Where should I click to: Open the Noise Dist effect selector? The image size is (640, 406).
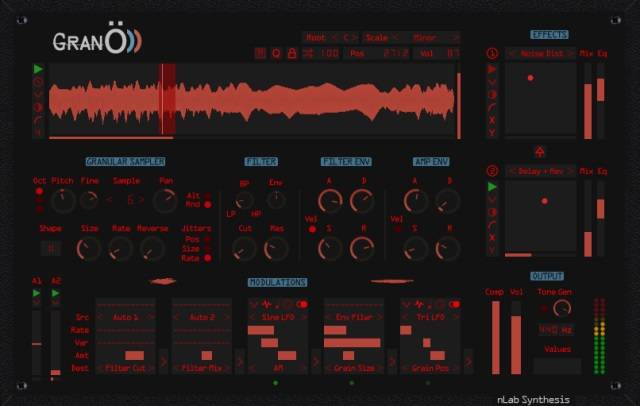(x=539, y=53)
